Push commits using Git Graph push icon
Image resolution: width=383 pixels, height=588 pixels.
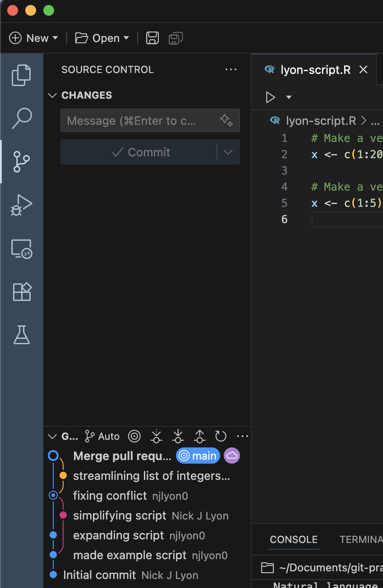click(x=199, y=436)
